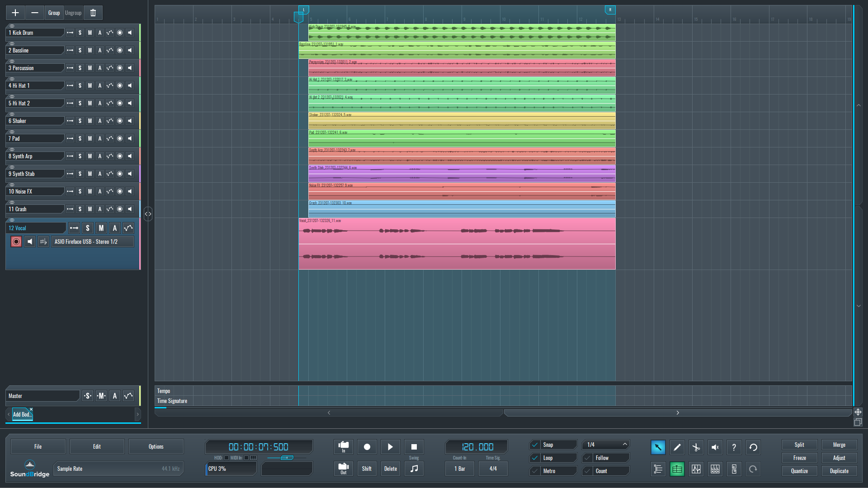
Task: Arm record on Synth Arp track
Action: point(120,156)
